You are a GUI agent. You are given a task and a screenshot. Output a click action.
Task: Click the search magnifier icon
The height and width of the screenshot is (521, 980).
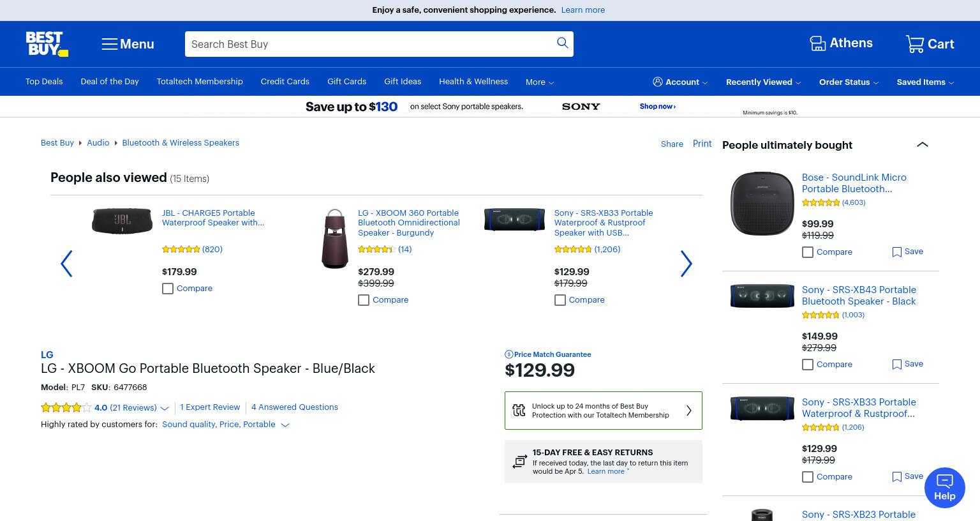click(562, 43)
